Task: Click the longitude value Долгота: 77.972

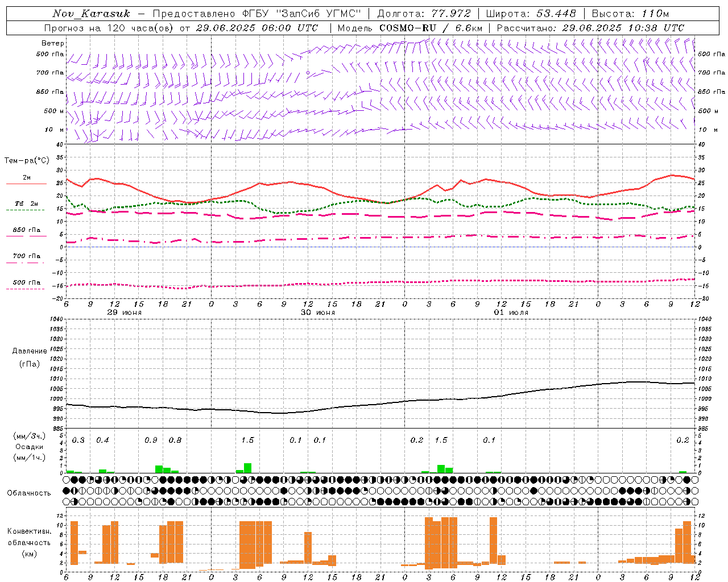Action: pyautogui.click(x=424, y=14)
